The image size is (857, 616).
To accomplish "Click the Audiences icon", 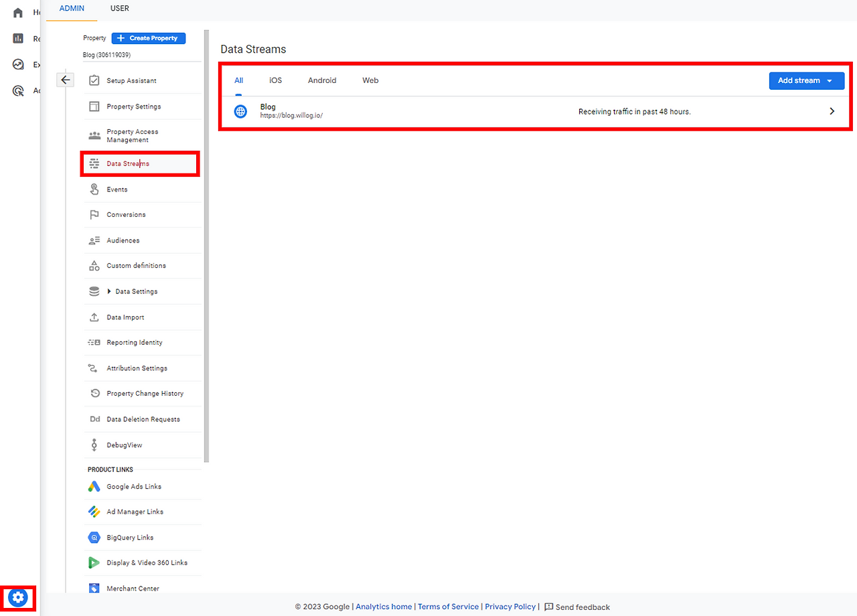I will click(x=94, y=240).
